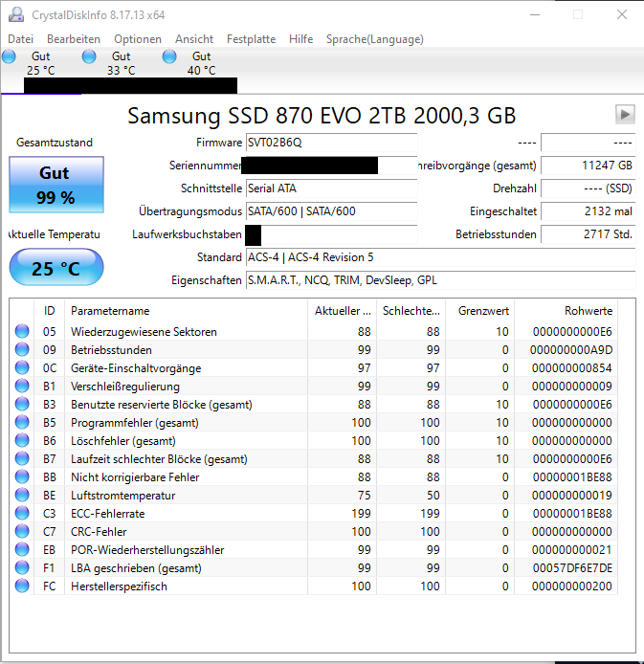This screenshot has height=664, width=644.
Task: Open the Hilfe menu
Action: [301, 39]
